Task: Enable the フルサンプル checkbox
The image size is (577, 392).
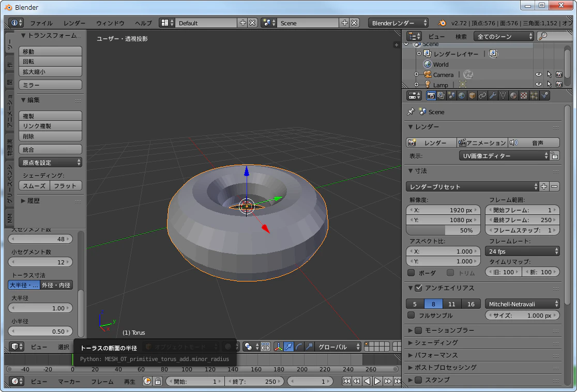Action: click(411, 315)
